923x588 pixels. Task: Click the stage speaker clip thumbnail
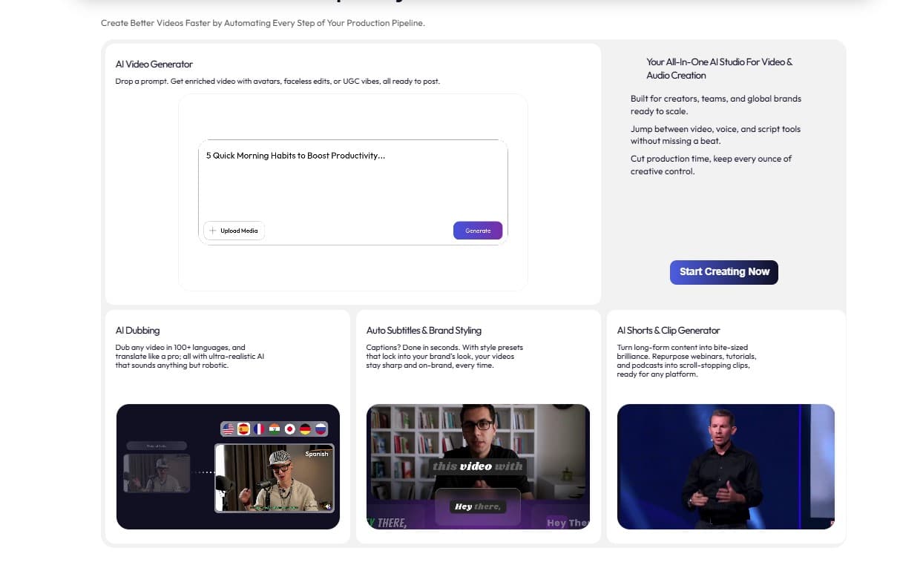(x=726, y=466)
